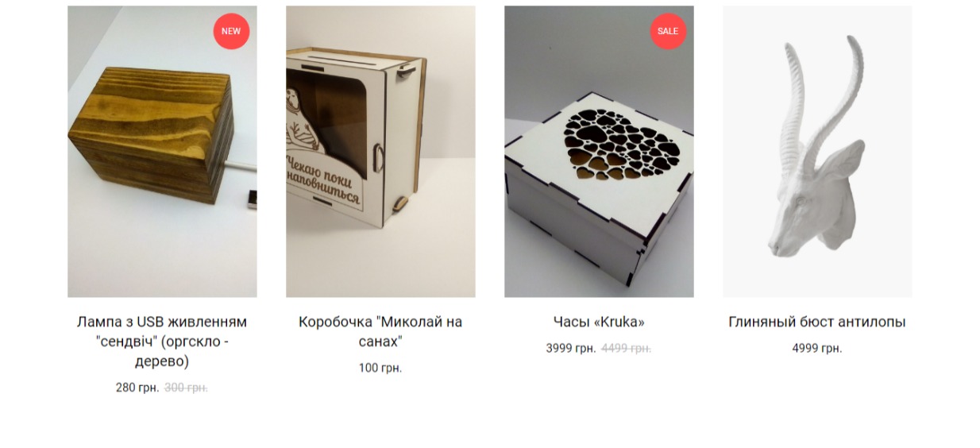
Task: Click the 280 грн. current price
Action: (x=137, y=388)
